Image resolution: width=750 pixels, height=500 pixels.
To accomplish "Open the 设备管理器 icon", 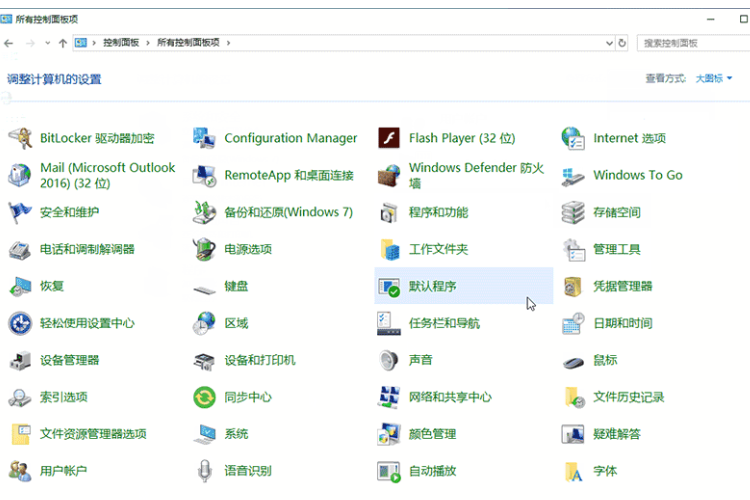I will pyautogui.click(x=20, y=360).
